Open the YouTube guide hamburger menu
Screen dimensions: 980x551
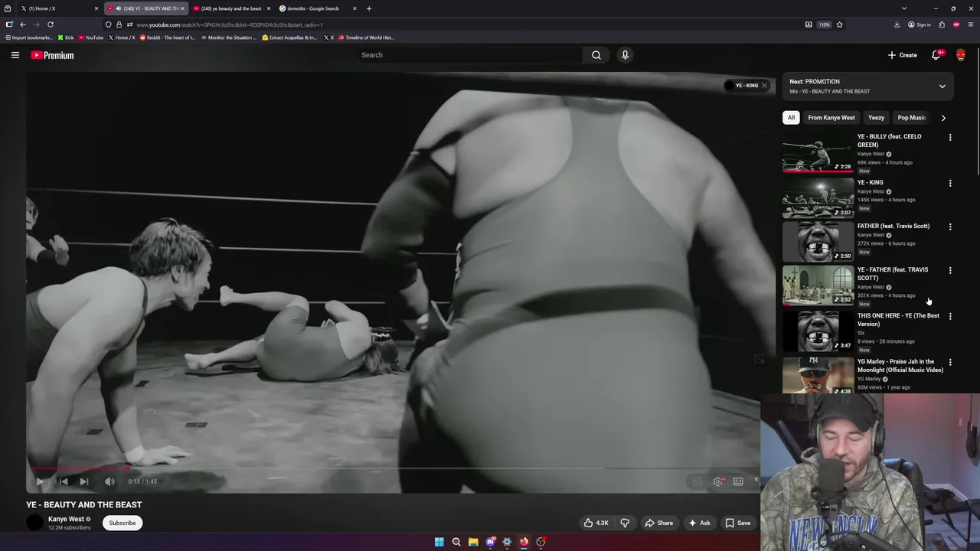[15, 55]
